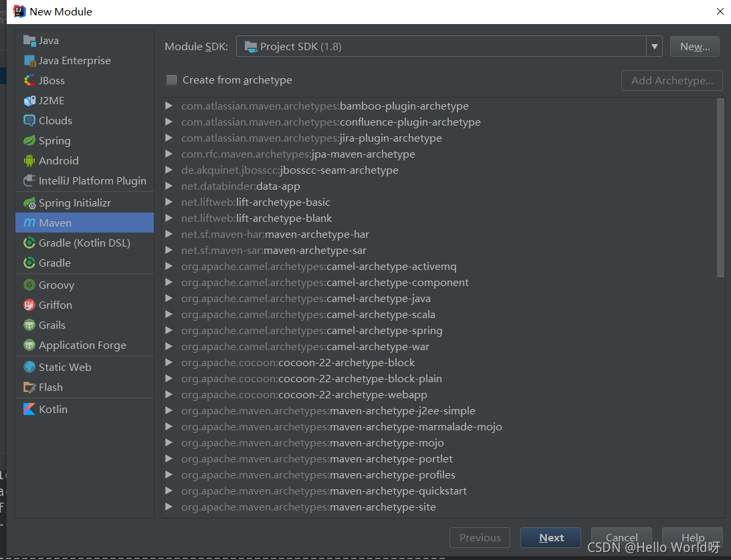Expand lift-archetype-basic node
The width and height of the screenshot is (731, 560).
click(169, 202)
